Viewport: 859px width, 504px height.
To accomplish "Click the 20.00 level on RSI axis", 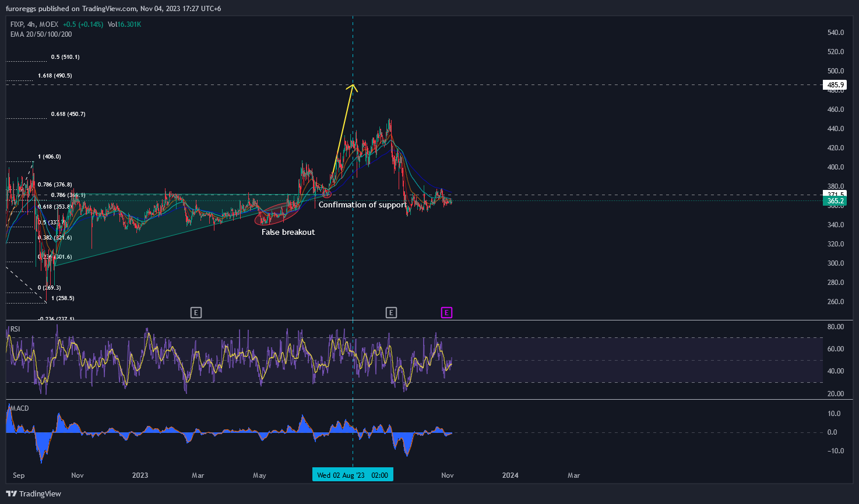I will tap(836, 394).
